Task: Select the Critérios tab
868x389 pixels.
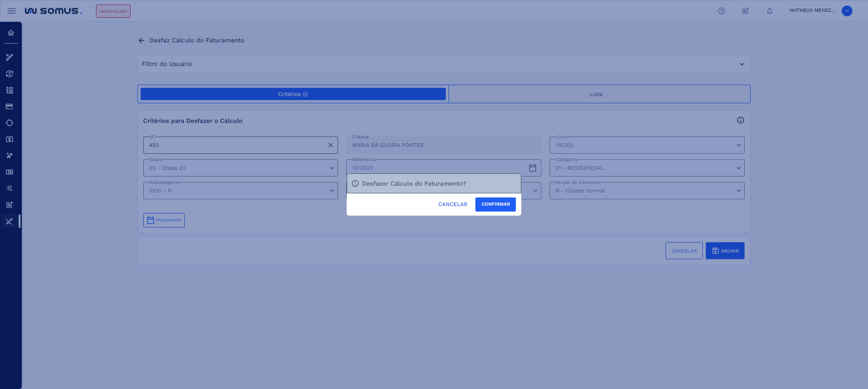Action: click(x=293, y=94)
